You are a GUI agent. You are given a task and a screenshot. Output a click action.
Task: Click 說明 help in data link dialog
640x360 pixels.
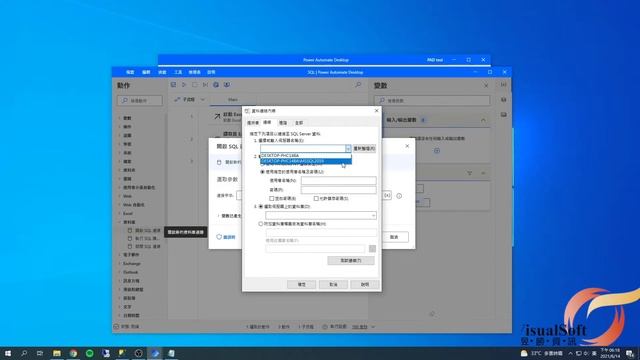pos(365,284)
